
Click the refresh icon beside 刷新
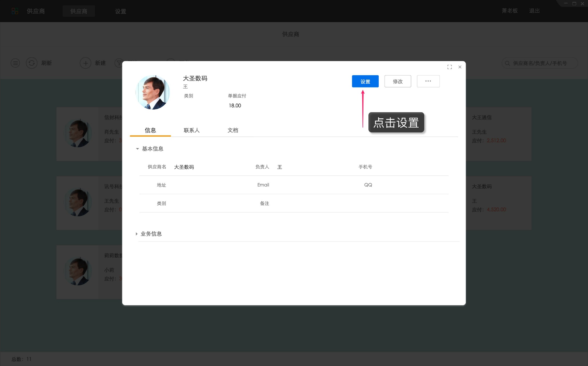32,63
